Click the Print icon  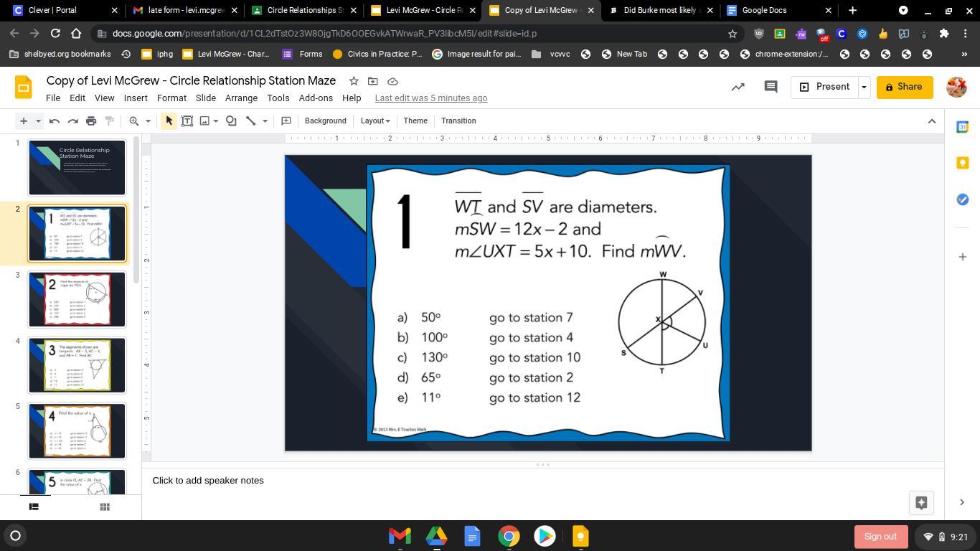pos(91,121)
